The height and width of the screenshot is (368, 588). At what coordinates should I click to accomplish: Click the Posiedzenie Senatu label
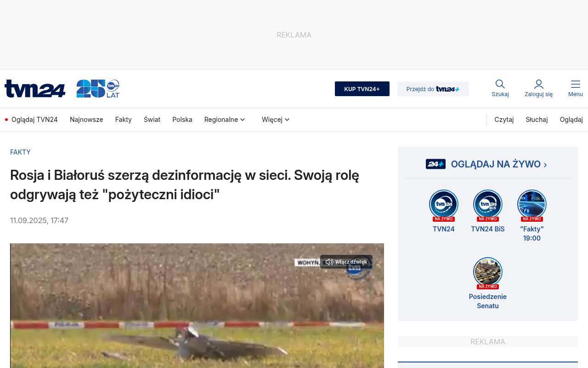488,301
